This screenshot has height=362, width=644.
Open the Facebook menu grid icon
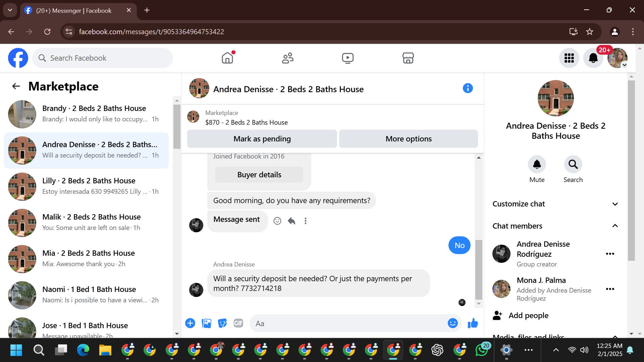pos(569,58)
